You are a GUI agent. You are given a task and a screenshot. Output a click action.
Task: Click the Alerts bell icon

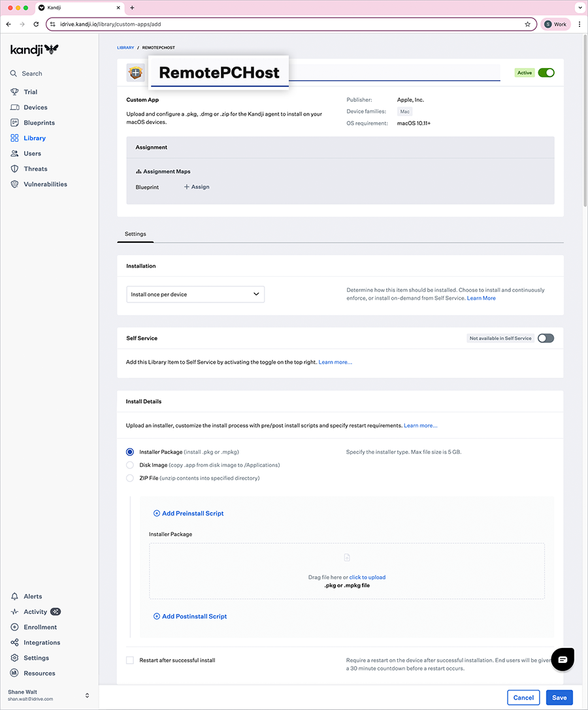(14, 596)
